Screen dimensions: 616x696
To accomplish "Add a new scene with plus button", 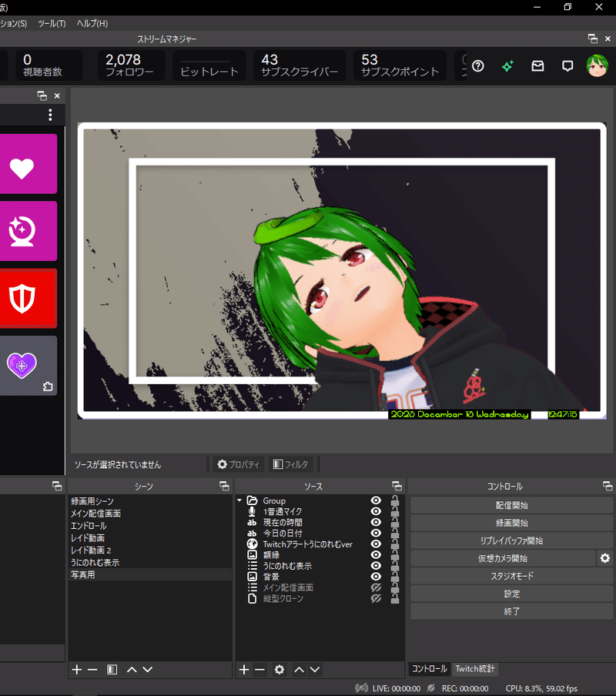I will pyautogui.click(x=77, y=669).
